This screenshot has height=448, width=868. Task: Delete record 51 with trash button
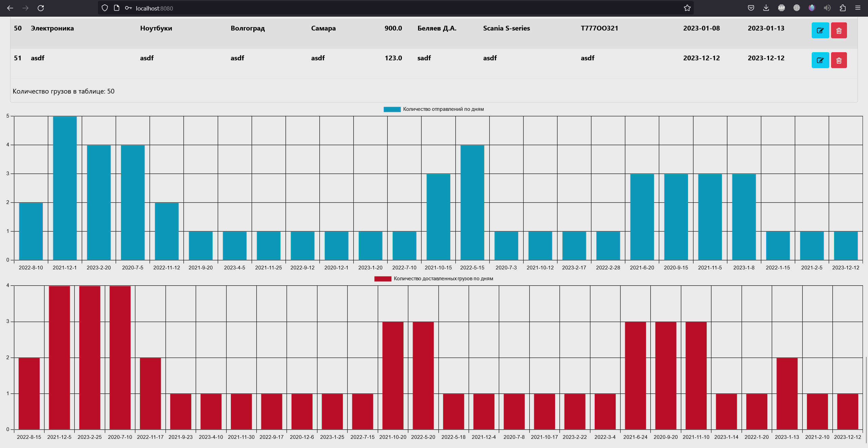[x=839, y=60]
